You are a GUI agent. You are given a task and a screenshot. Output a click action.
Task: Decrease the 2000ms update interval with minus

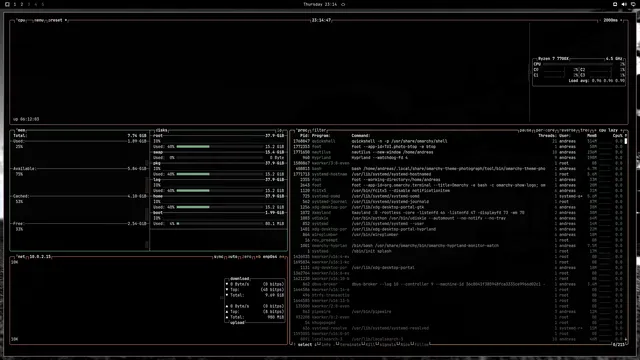(x=600, y=20)
